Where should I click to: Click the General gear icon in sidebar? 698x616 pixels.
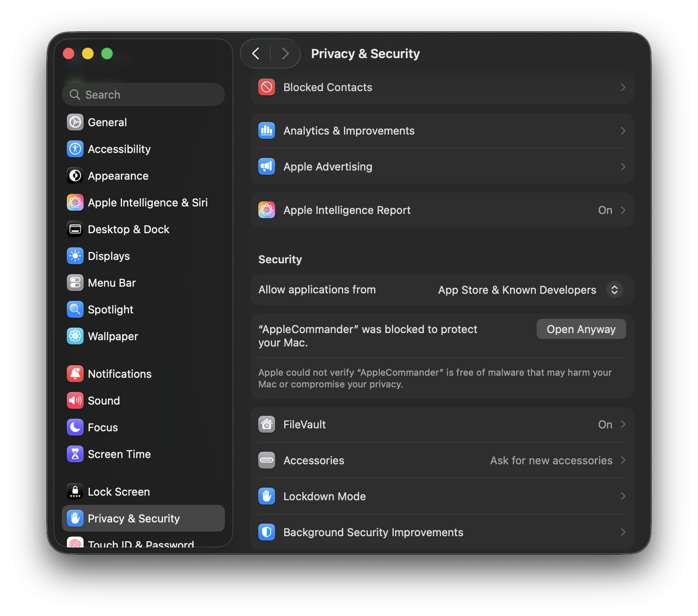(75, 122)
